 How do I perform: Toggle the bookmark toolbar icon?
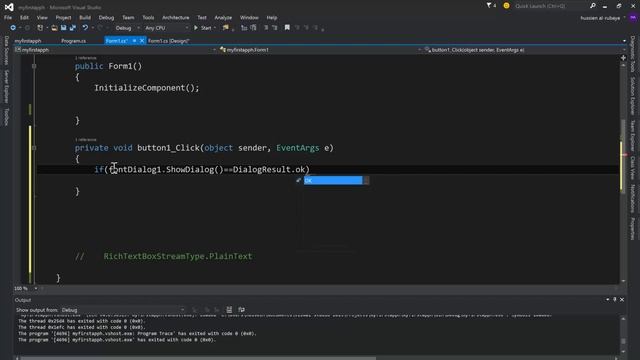click(x=287, y=28)
